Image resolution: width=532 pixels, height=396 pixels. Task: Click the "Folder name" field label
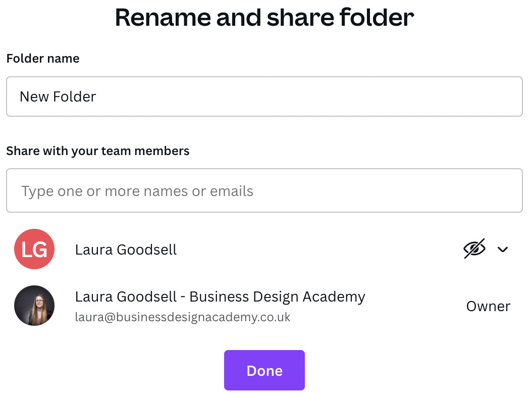[x=43, y=59]
